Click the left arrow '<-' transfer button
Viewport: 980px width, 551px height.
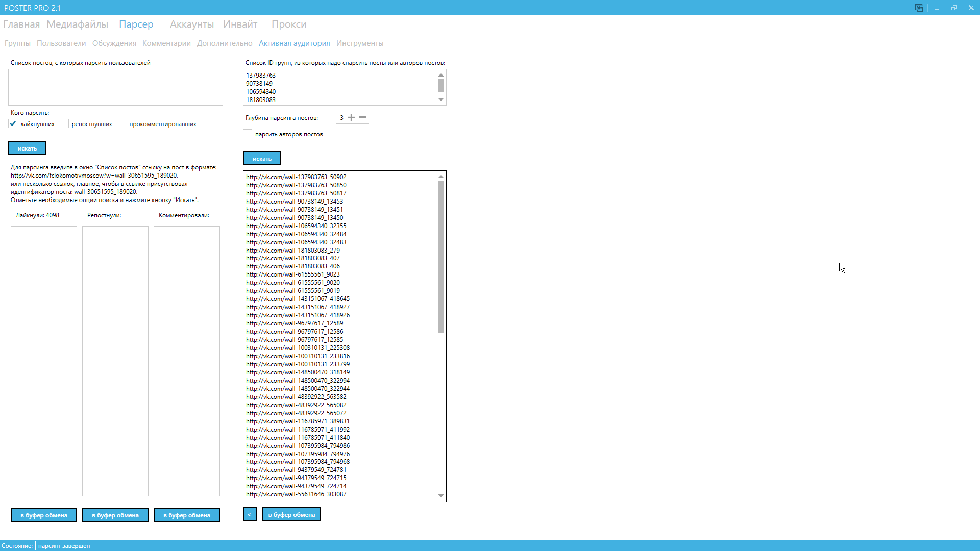tap(250, 515)
